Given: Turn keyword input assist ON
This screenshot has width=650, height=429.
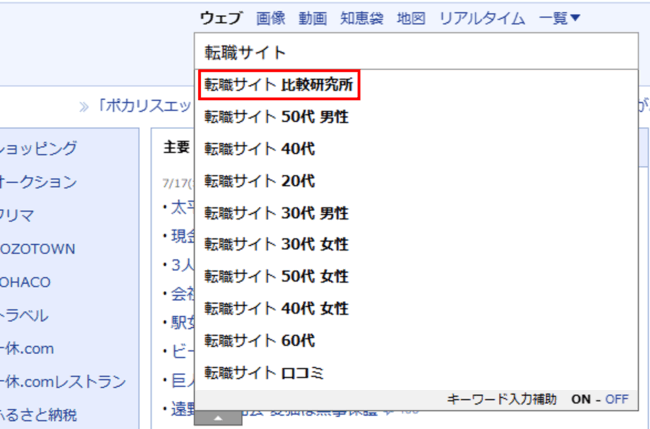Looking at the screenshot, I should 581,399.
